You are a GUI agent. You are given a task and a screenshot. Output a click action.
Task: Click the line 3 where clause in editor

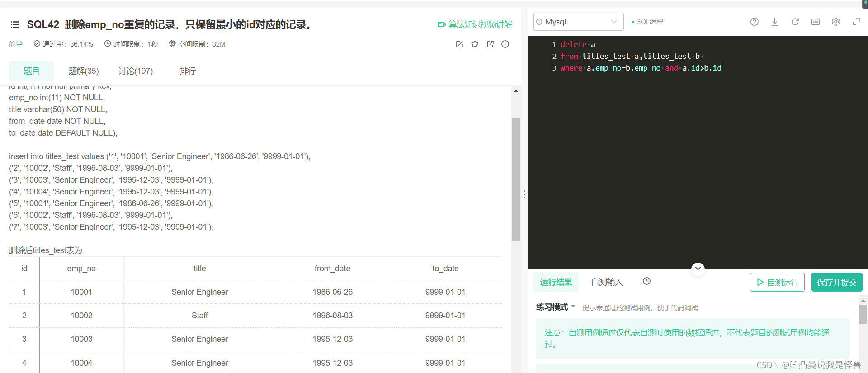click(641, 68)
